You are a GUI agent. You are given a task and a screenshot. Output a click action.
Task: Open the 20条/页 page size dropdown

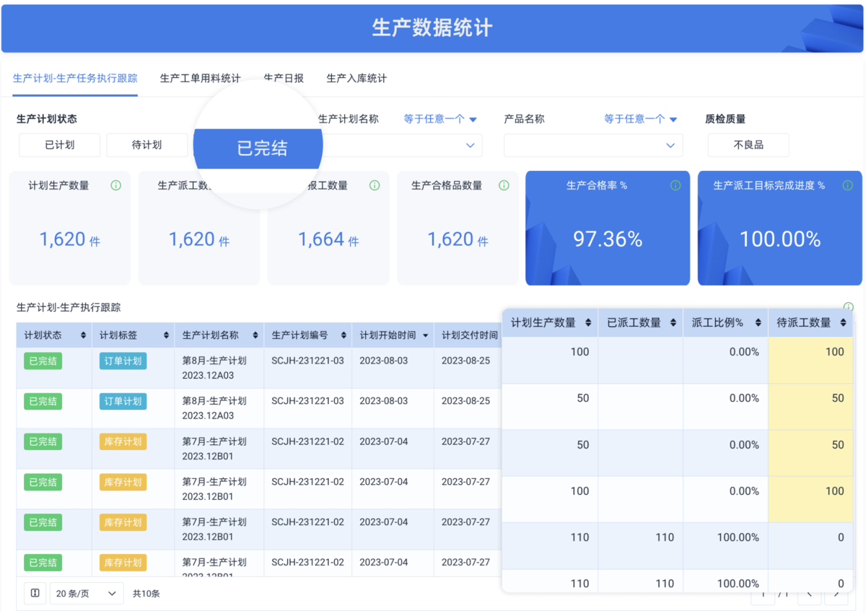[87, 593]
